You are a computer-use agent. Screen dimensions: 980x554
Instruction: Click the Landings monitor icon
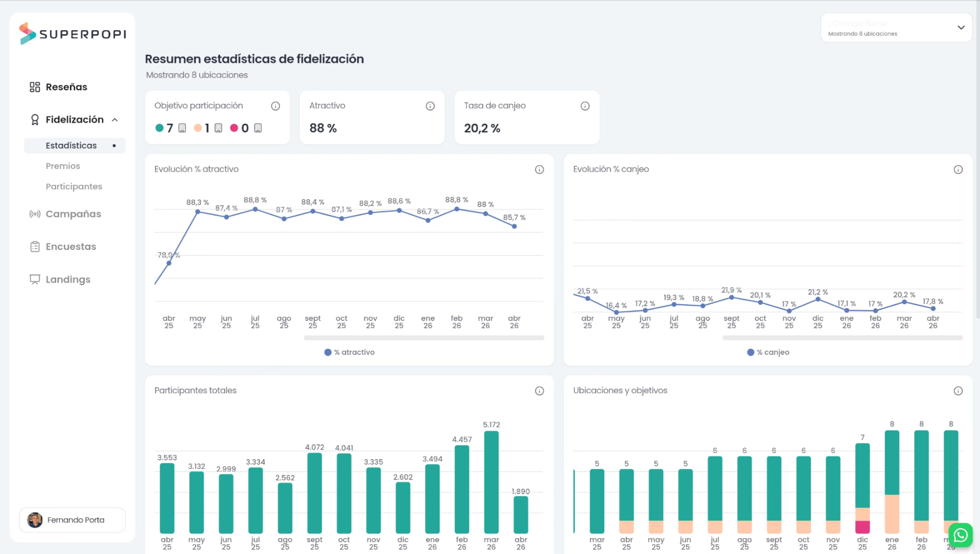[x=35, y=279]
